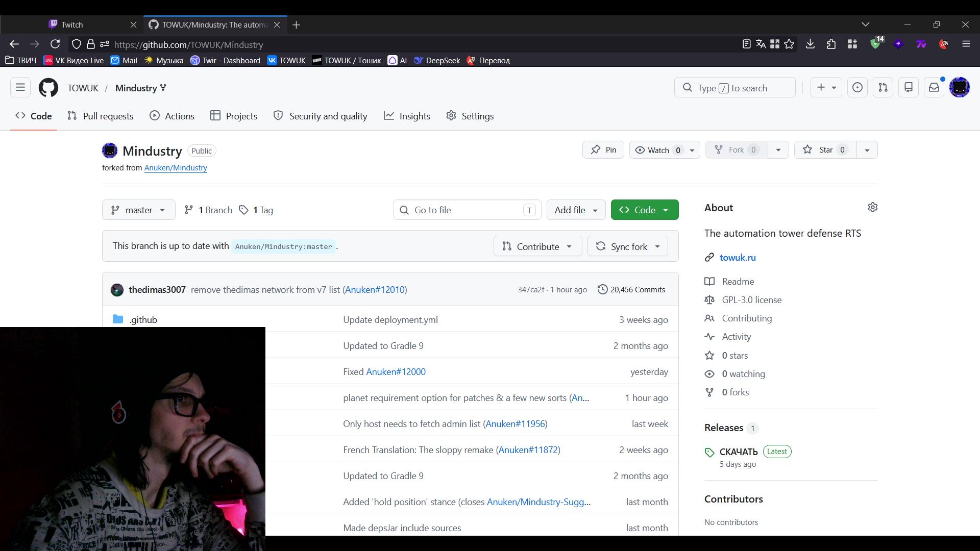
Task: Open the GitHub hamburger navigation menu
Action: click(20, 88)
